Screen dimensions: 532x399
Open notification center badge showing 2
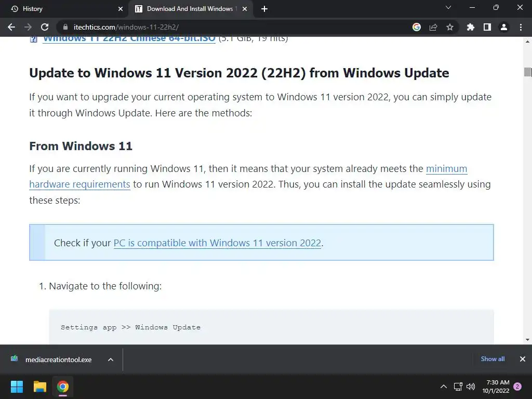point(517,387)
